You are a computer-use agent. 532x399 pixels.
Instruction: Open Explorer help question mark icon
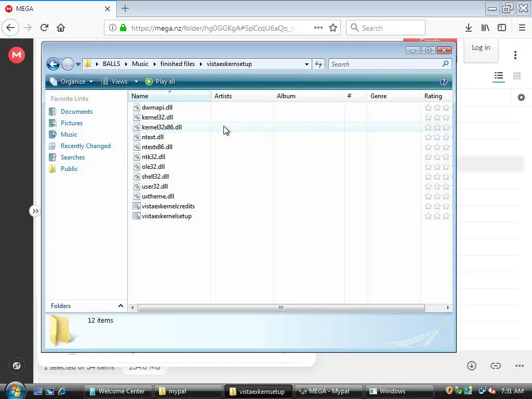(443, 82)
